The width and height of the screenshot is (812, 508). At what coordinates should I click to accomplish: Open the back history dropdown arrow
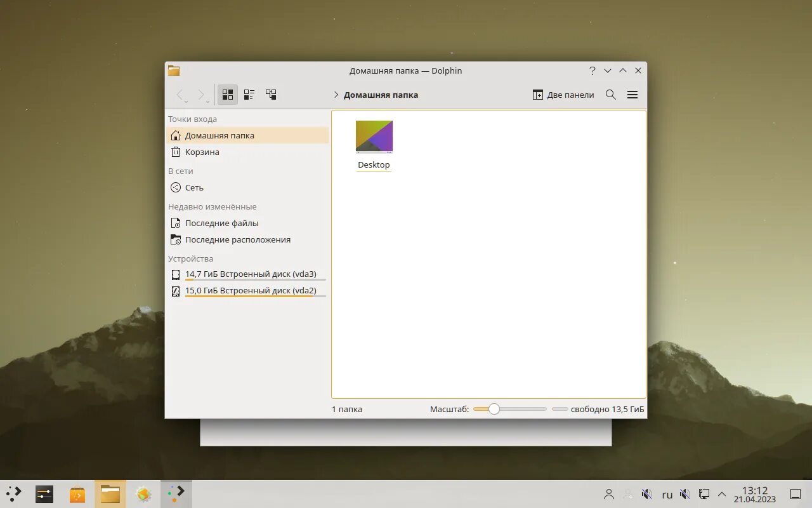pos(187,102)
